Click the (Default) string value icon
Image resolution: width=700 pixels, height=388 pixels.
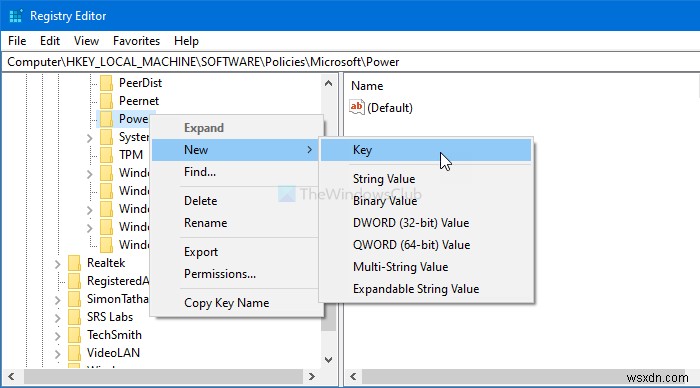pyautogui.click(x=357, y=108)
